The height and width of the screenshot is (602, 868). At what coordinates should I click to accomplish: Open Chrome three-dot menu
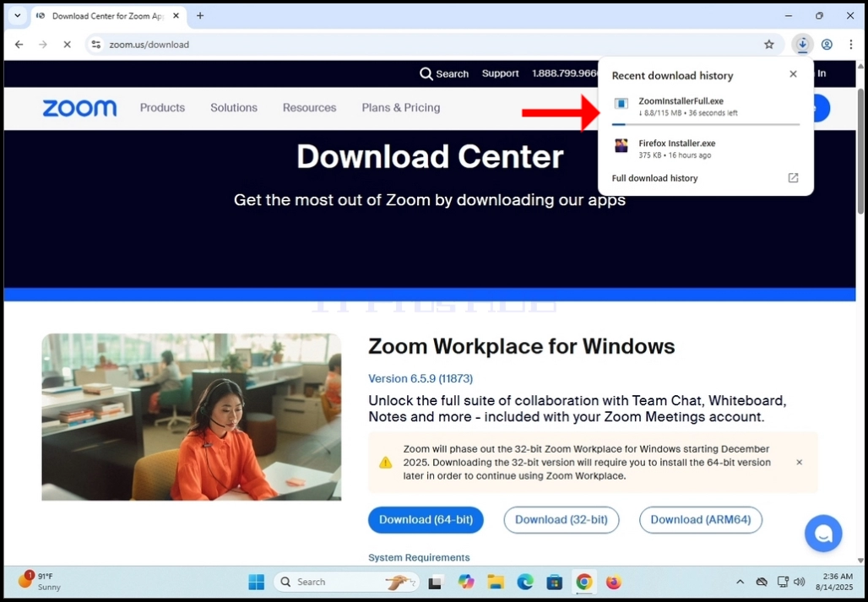pyautogui.click(x=851, y=44)
